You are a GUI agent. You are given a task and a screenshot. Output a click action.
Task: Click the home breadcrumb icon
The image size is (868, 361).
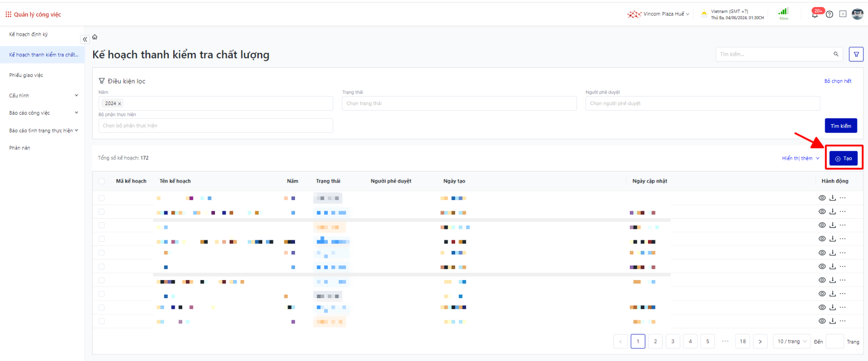click(x=95, y=37)
